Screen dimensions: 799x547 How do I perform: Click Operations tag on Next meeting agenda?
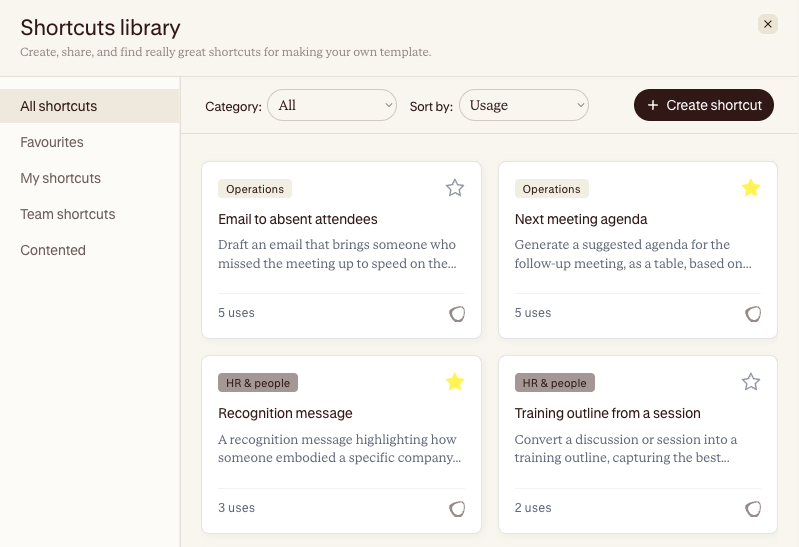[551, 189]
